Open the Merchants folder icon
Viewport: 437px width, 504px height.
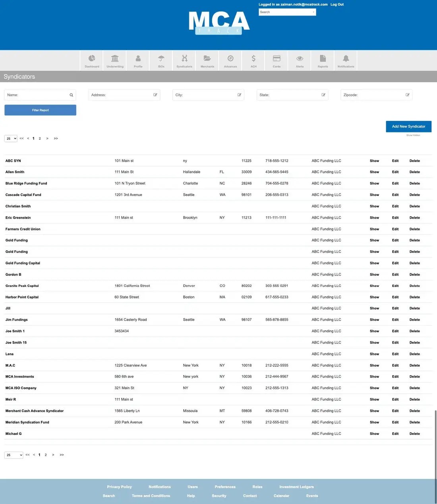pos(207,58)
